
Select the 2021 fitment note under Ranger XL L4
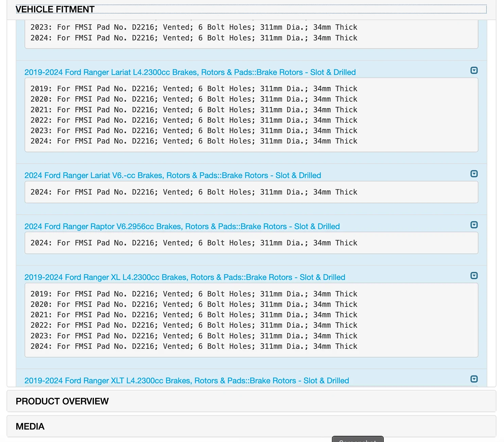coord(194,315)
